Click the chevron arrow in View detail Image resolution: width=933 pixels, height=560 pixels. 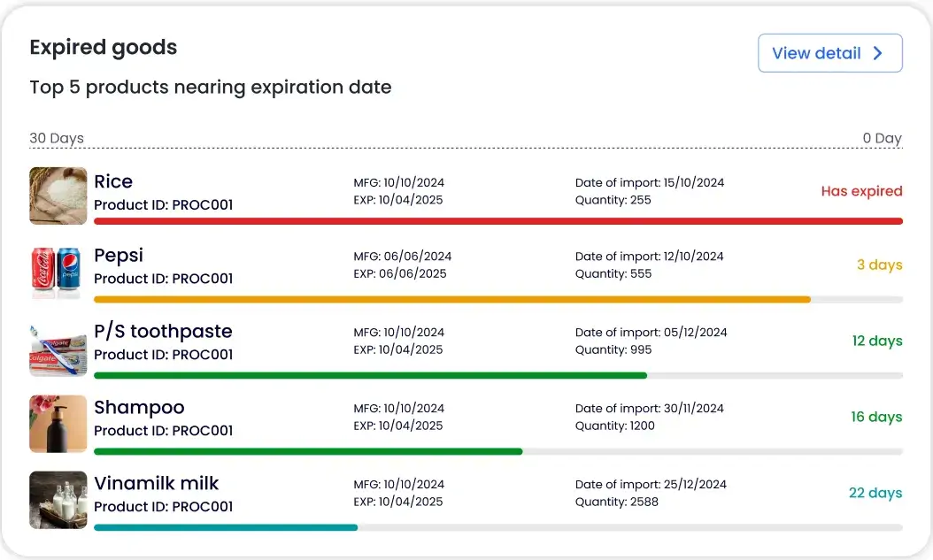pos(877,53)
